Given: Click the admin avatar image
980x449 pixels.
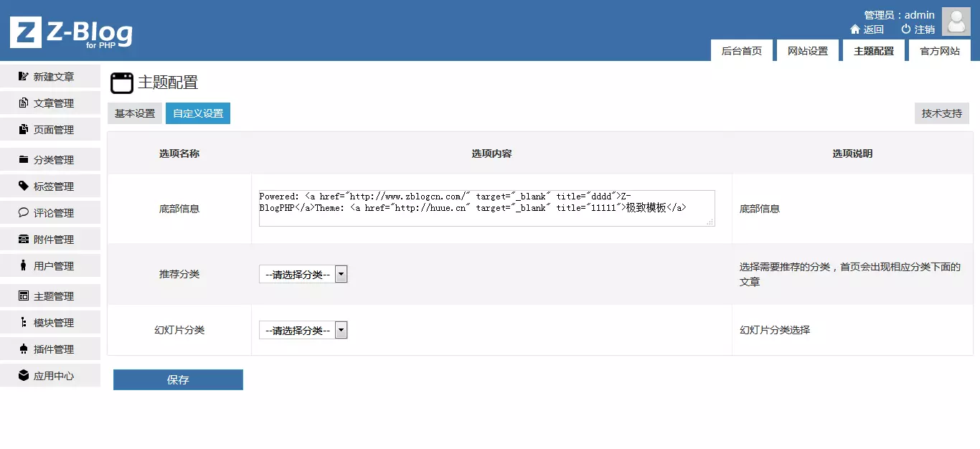Looking at the screenshot, I should pyautogui.click(x=956, y=21).
